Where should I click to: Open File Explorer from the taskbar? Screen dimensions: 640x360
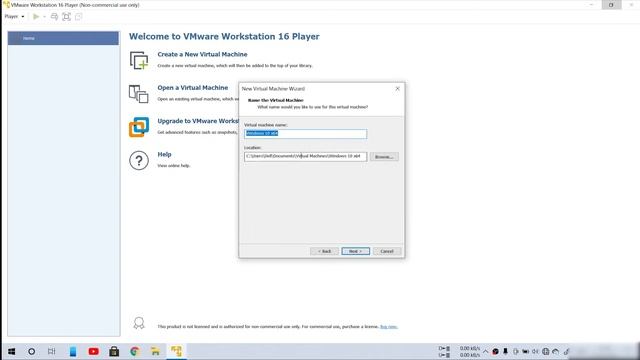point(155,351)
